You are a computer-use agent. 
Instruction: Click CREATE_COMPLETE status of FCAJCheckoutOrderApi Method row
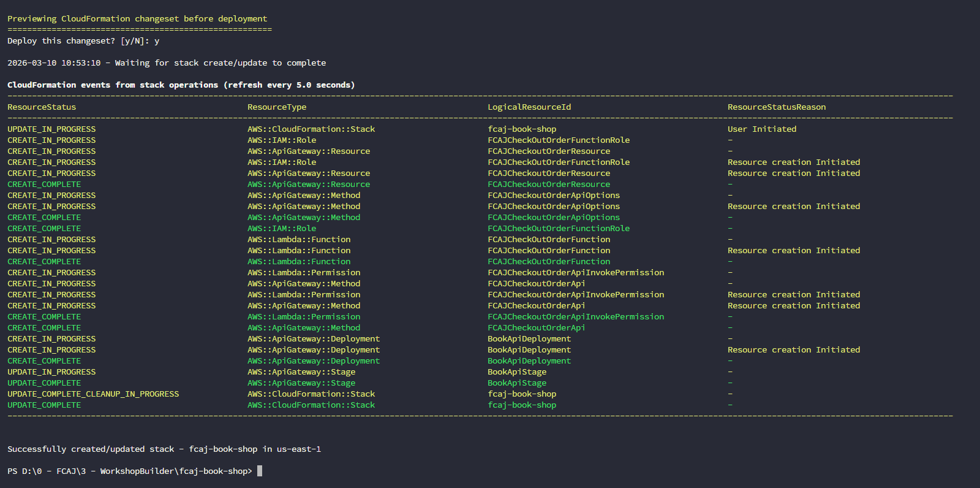pos(44,327)
